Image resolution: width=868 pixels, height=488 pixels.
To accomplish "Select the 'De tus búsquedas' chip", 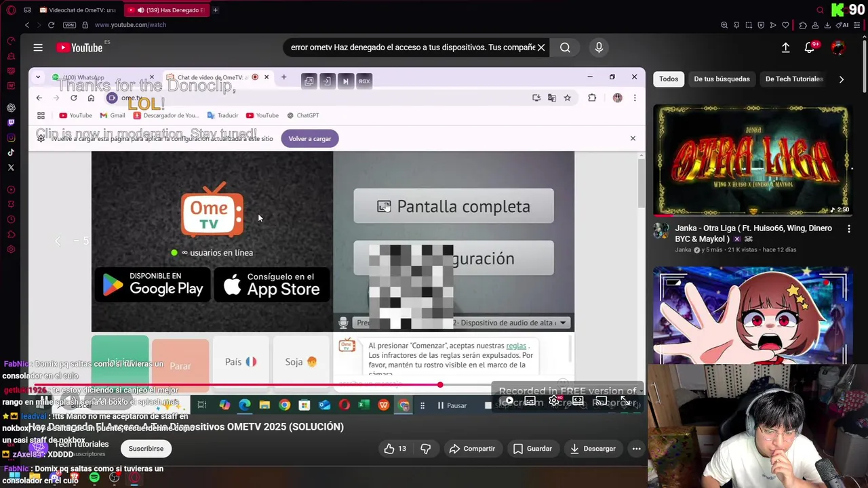I will pyautogui.click(x=722, y=79).
